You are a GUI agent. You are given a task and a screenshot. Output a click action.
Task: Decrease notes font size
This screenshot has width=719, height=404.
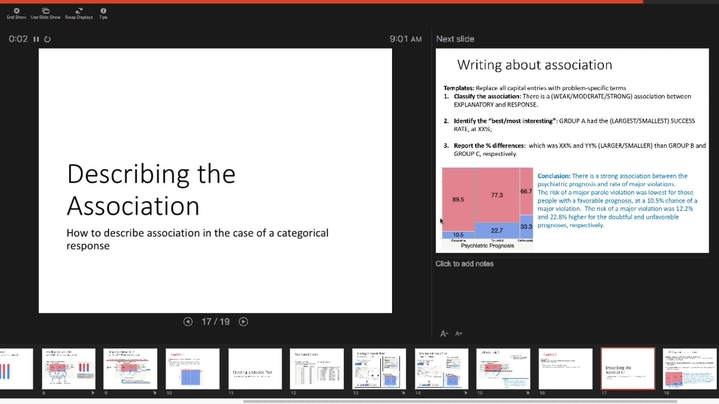458,333
